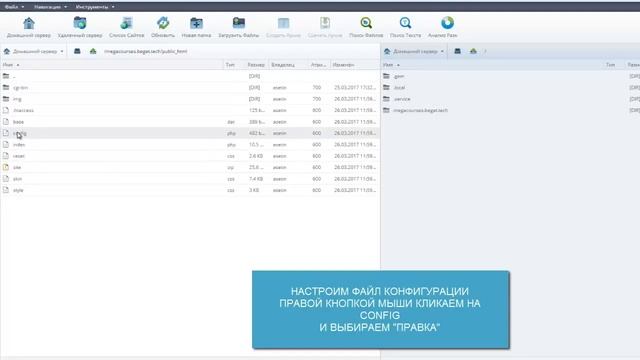Open Список Сайтов from the toolbar
640x360 pixels.
tap(127, 27)
